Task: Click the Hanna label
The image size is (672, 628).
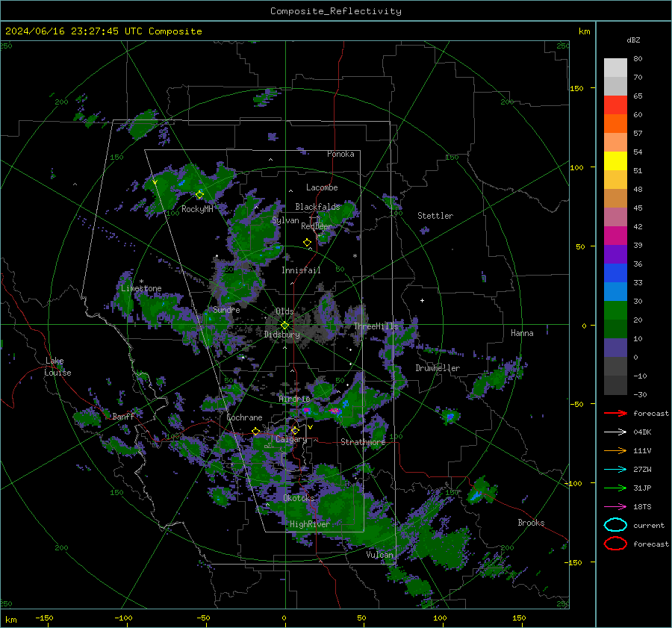Action: (x=522, y=333)
